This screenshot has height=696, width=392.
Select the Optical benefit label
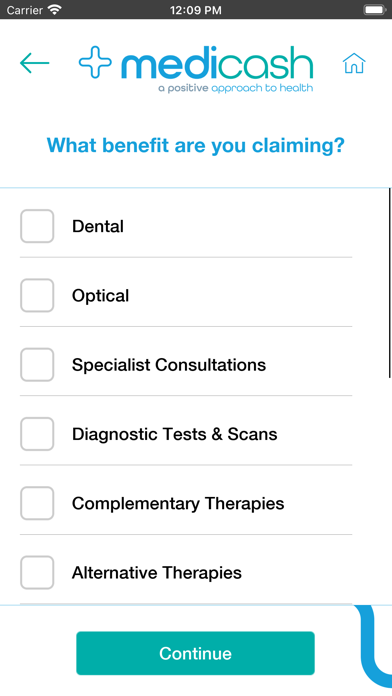point(100,296)
